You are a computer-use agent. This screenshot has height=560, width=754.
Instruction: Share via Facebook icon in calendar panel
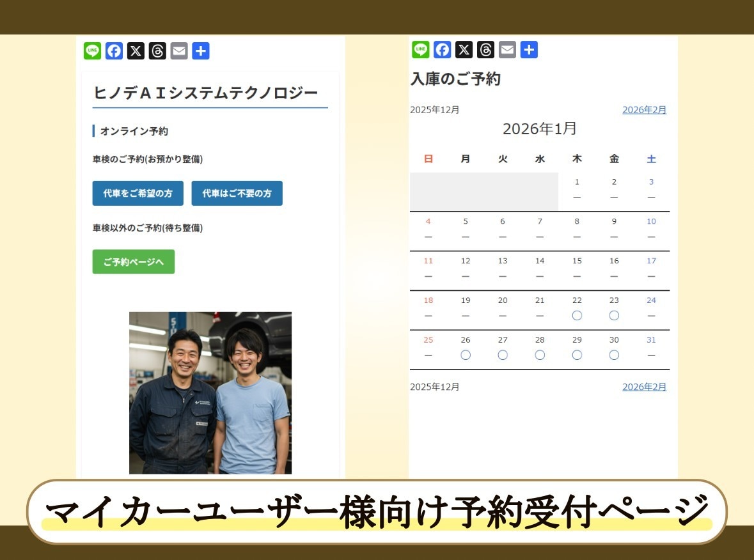click(442, 49)
